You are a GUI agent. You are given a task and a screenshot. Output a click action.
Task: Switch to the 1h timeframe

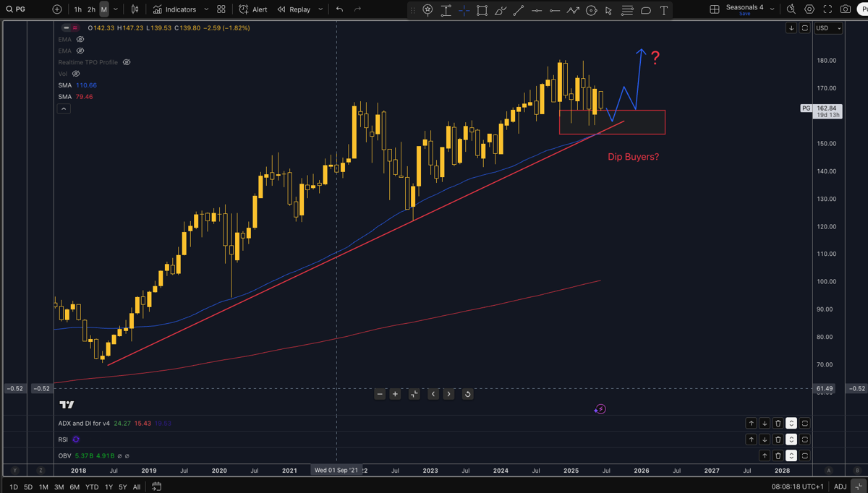pyautogui.click(x=77, y=9)
